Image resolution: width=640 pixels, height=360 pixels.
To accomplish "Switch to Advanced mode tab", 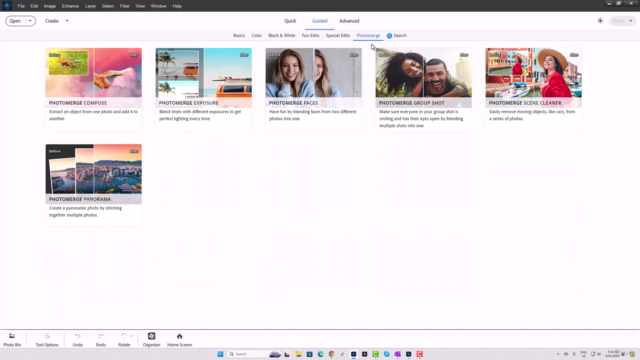I will click(x=349, y=21).
